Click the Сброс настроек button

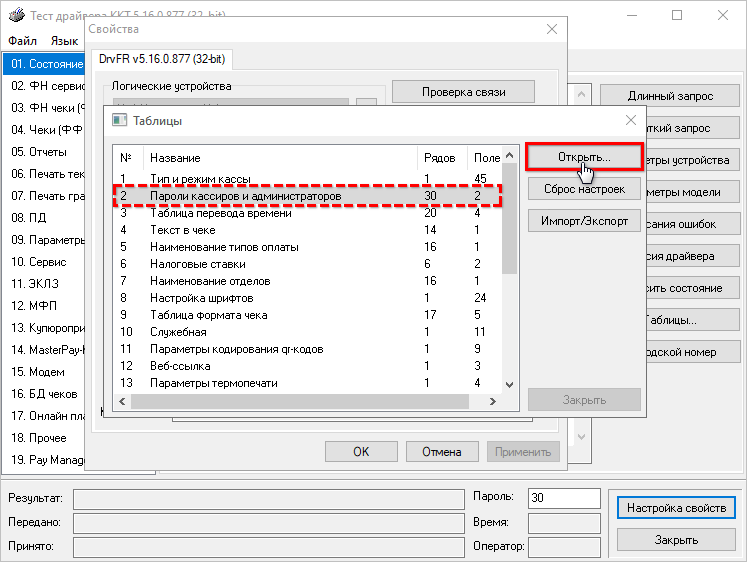(584, 189)
